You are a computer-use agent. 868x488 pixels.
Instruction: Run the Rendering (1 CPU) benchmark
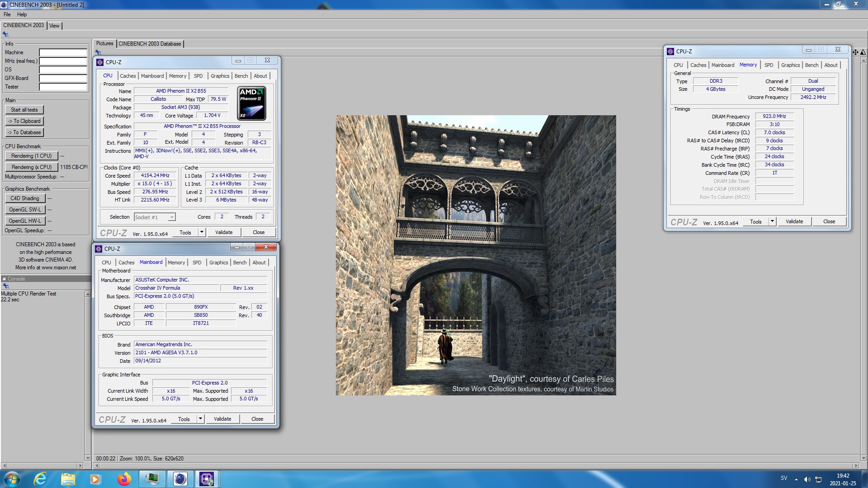tap(32, 156)
